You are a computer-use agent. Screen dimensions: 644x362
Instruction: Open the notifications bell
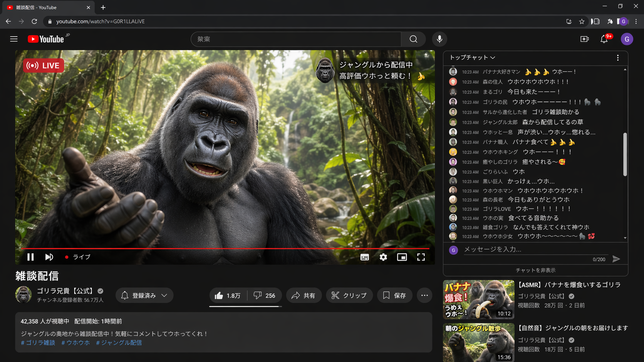(604, 39)
